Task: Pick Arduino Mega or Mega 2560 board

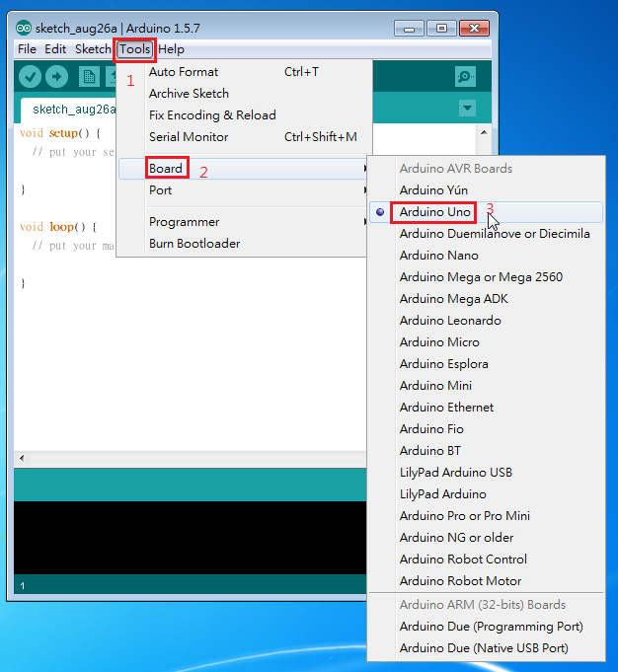Action: pos(480,277)
